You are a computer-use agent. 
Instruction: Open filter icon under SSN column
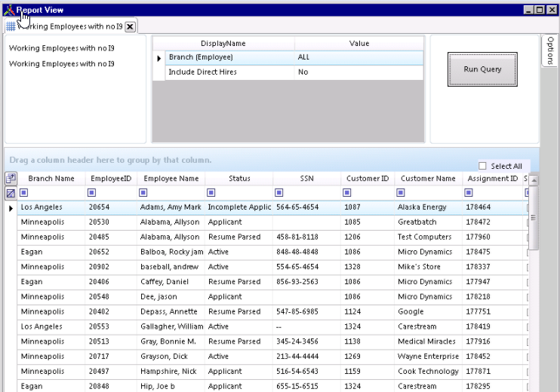[279, 193]
